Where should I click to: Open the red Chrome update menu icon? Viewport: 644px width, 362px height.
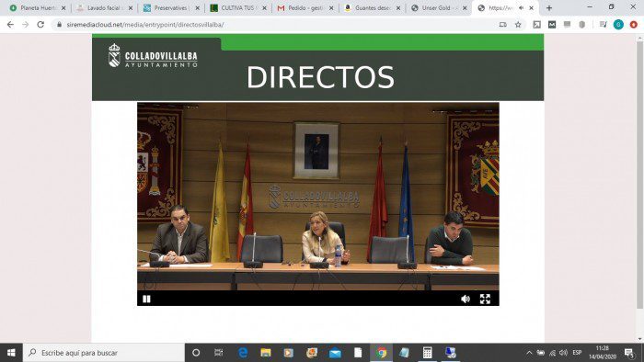pyautogui.click(x=634, y=25)
